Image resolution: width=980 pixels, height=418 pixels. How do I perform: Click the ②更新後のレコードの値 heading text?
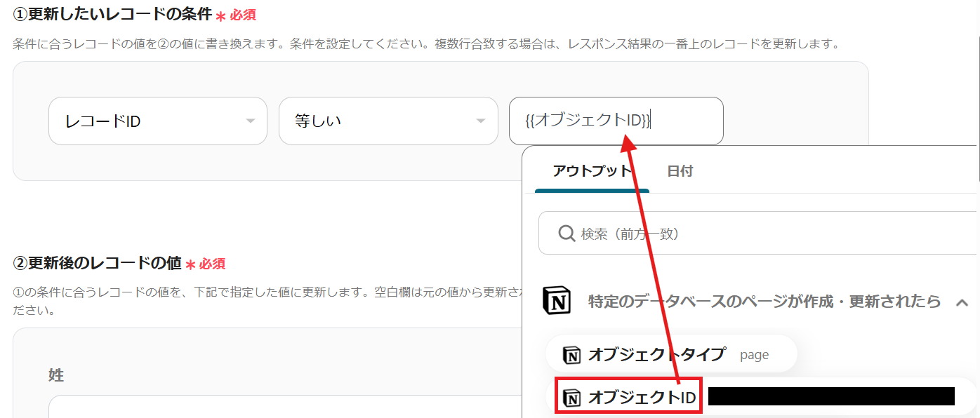[x=98, y=264]
